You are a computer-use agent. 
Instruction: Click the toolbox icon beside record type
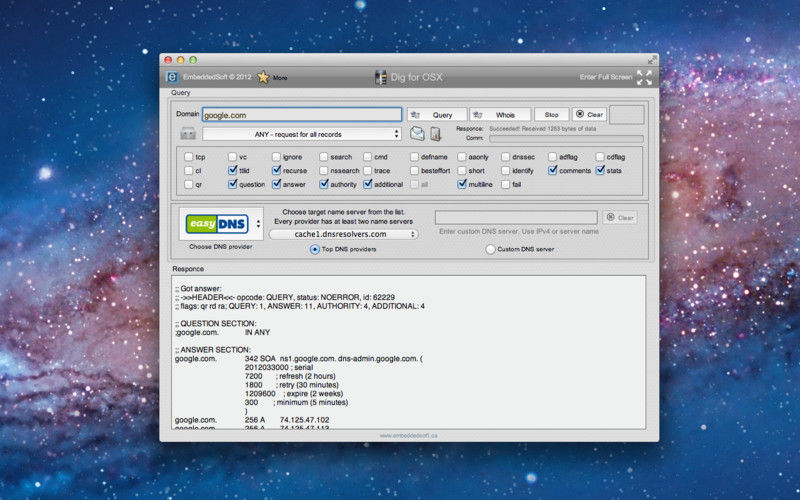click(188, 134)
